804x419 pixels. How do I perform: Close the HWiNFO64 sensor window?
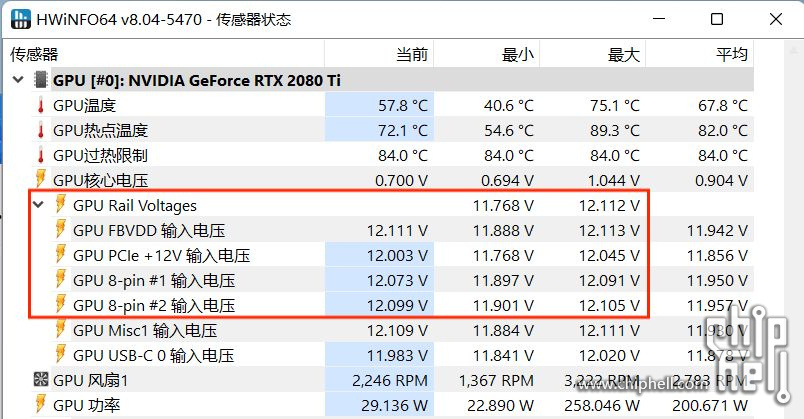click(x=776, y=19)
